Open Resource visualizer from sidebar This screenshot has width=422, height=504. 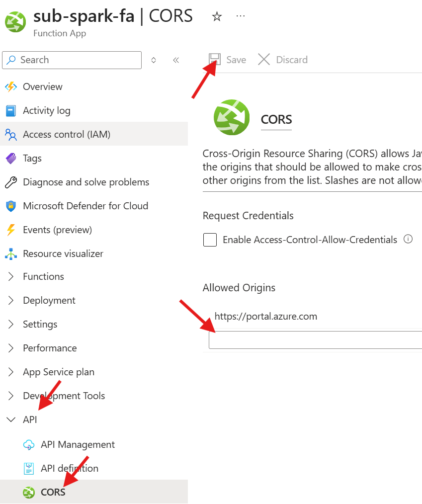[x=63, y=253]
